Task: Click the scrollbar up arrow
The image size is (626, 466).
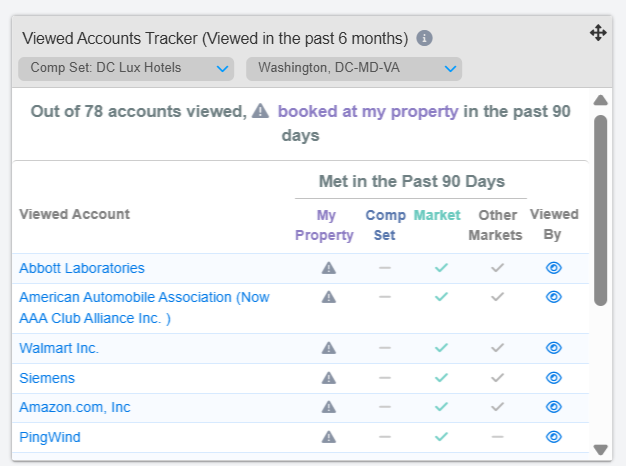Action: coord(600,100)
